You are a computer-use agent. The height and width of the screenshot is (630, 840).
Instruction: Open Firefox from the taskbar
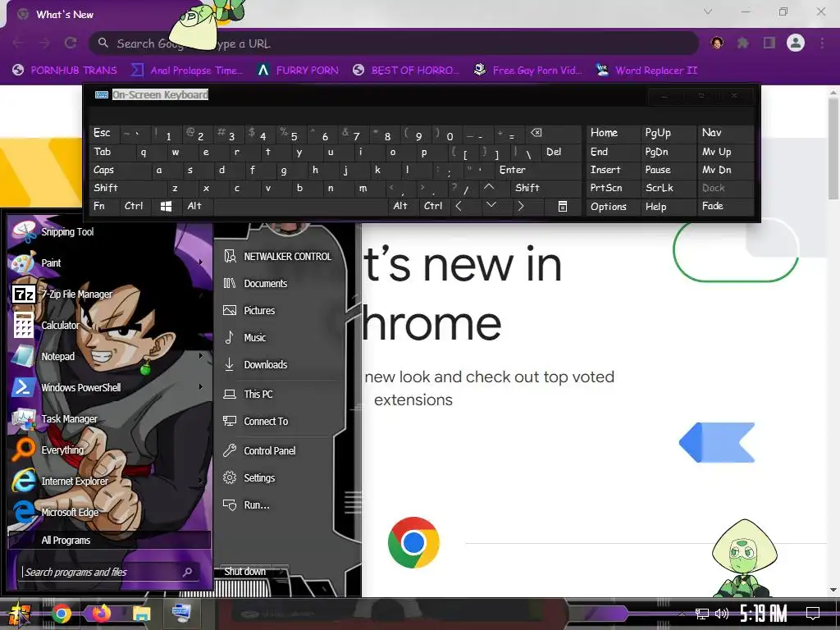[x=101, y=614]
